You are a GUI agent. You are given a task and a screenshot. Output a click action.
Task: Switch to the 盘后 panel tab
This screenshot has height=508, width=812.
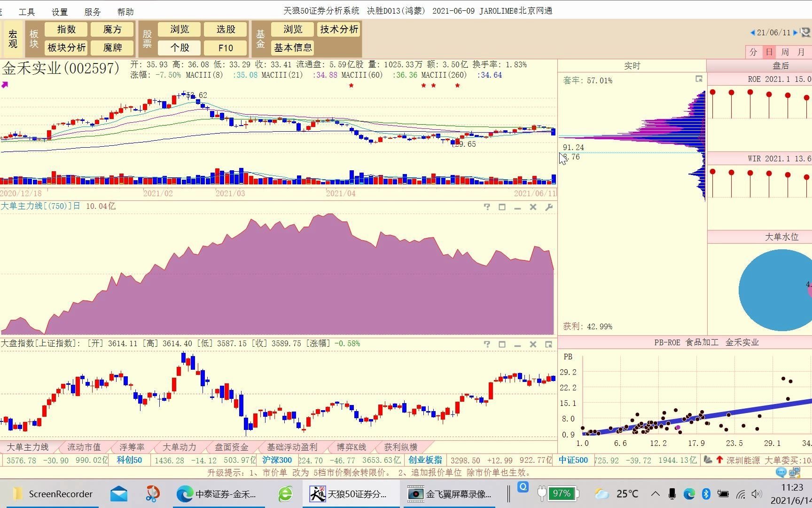[781, 66]
